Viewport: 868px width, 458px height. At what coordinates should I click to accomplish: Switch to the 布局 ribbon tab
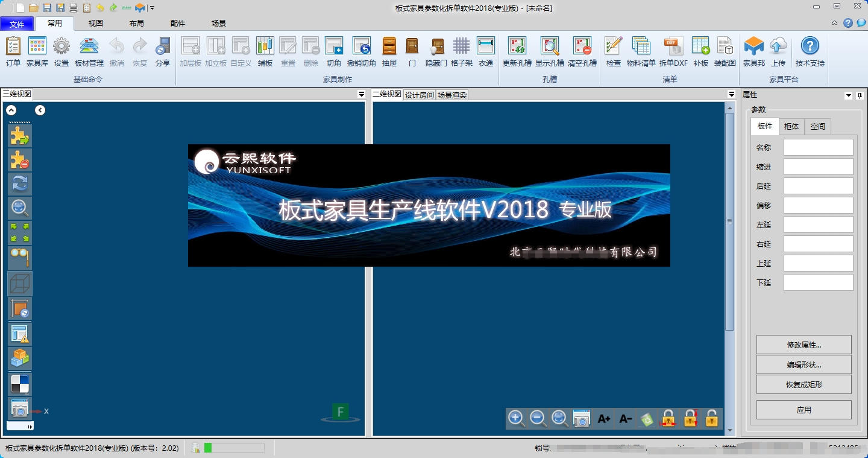[x=136, y=24]
